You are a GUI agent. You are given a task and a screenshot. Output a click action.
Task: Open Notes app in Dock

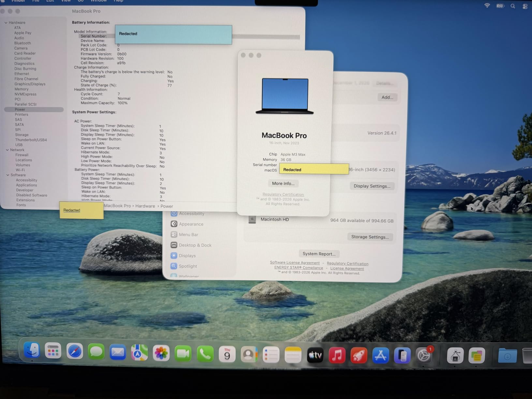293,355
